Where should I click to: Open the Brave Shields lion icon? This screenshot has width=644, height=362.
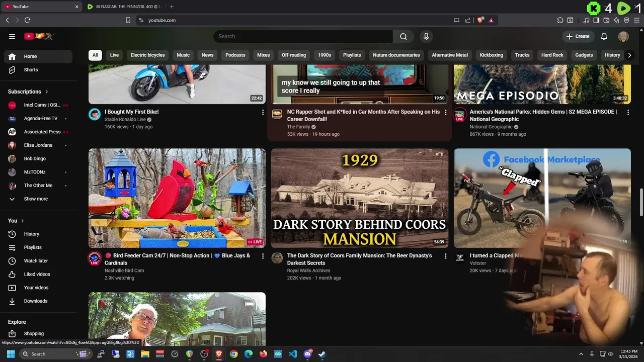coord(480,20)
